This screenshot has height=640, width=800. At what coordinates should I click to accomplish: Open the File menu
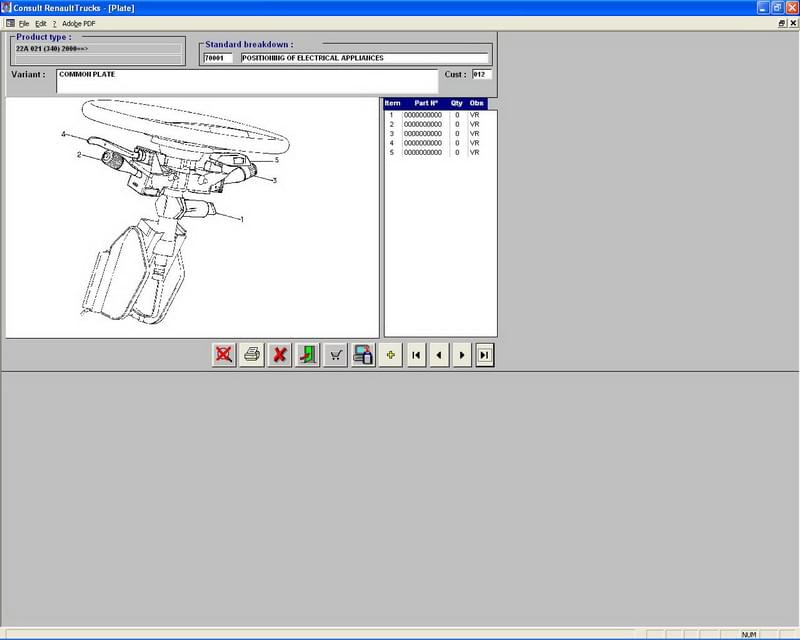click(24, 23)
